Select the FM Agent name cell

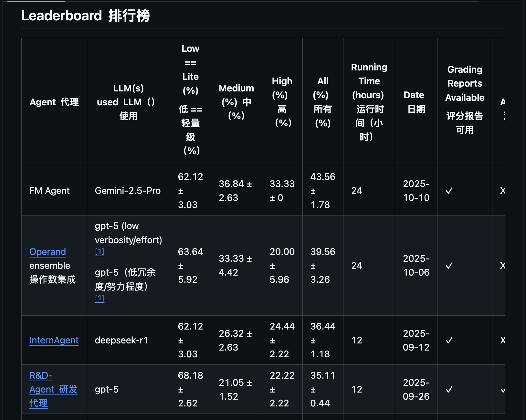pos(54,191)
